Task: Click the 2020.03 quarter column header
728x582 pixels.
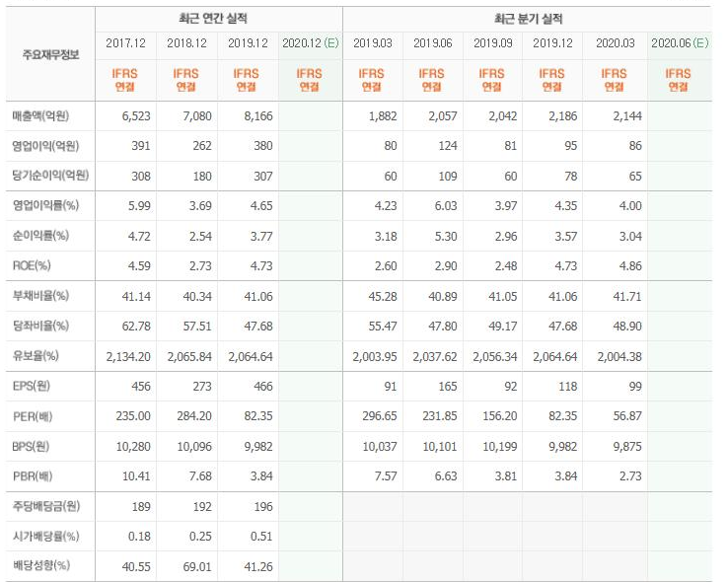Action: [x=616, y=43]
